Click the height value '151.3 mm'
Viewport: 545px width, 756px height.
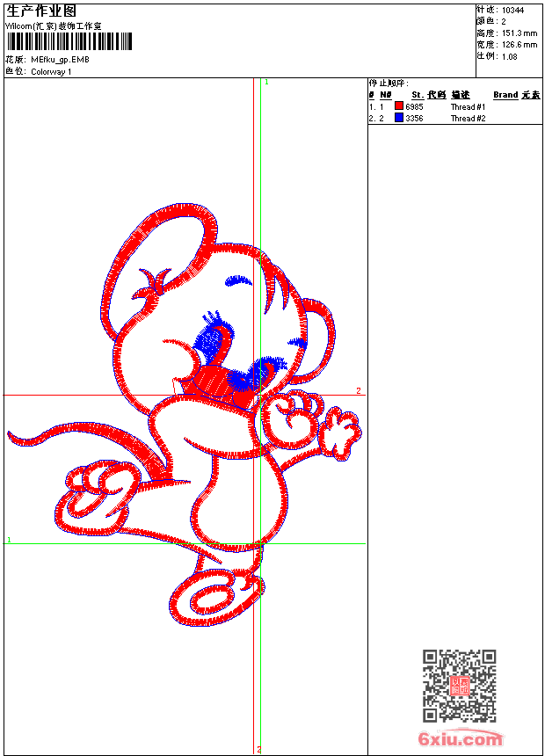(x=520, y=33)
